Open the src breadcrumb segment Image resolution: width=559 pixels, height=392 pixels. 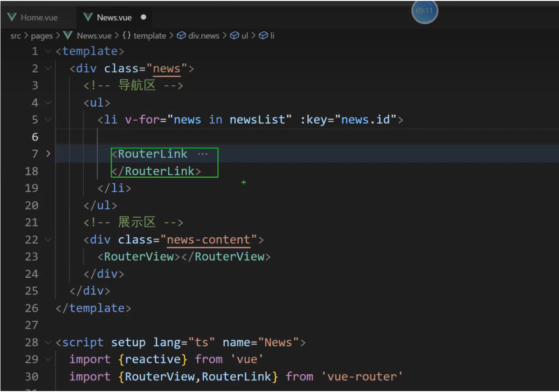click(x=15, y=35)
